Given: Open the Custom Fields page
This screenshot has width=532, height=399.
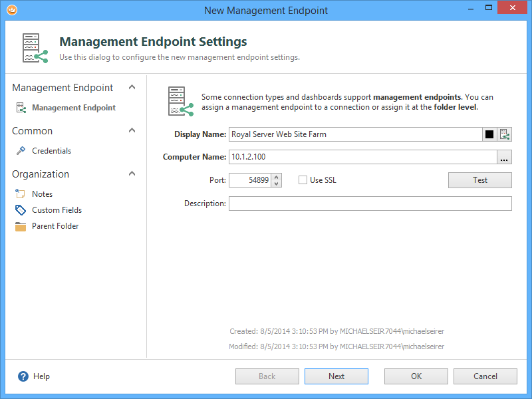Looking at the screenshot, I should pyautogui.click(x=57, y=210).
